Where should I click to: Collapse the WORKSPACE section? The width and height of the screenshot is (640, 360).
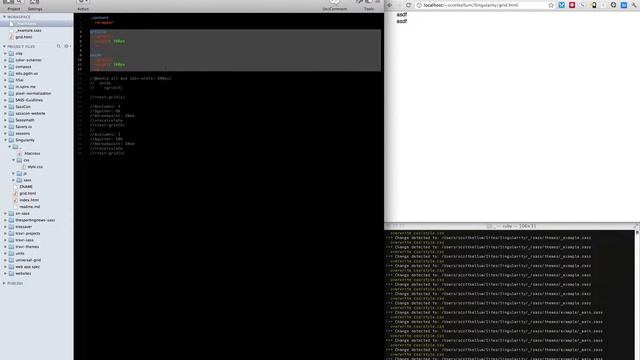[x=4, y=17]
